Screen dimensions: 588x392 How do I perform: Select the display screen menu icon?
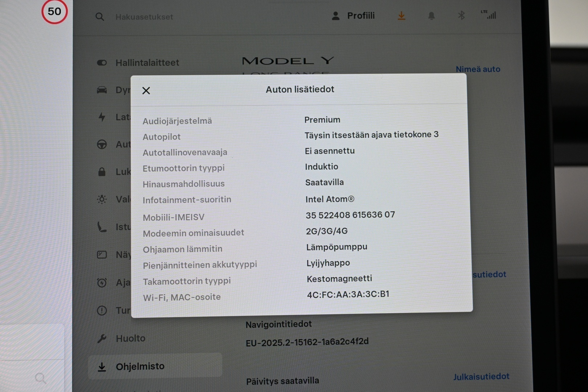point(102,255)
